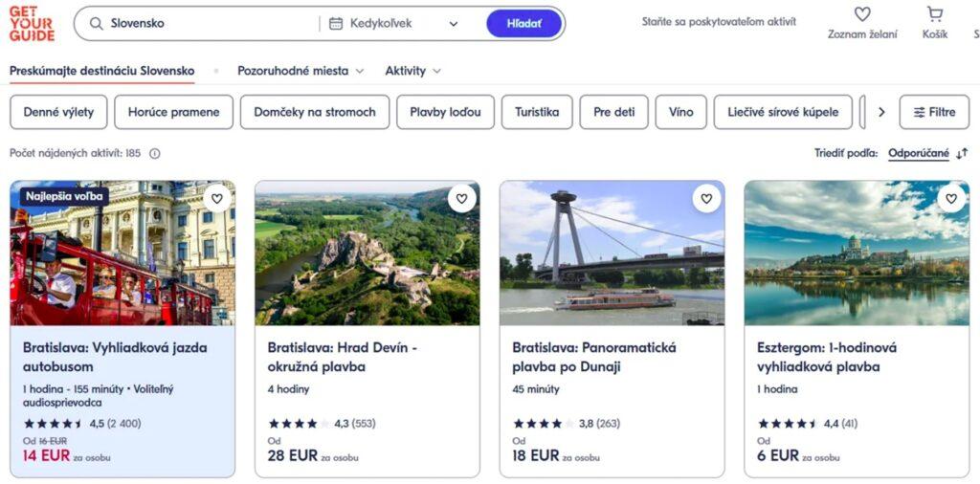The width and height of the screenshot is (980, 484).
Task: Select the Preskúmajte destináciu Slovensko tab
Action: click(101, 71)
